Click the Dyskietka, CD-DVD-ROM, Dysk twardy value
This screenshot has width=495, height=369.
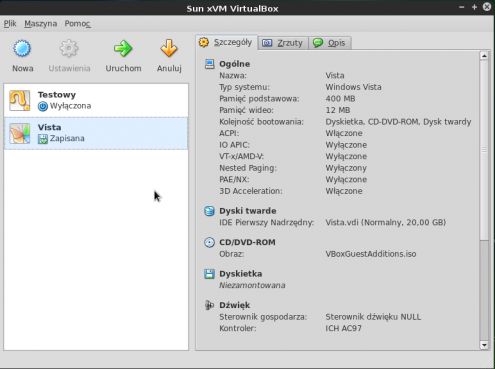click(x=398, y=122)
